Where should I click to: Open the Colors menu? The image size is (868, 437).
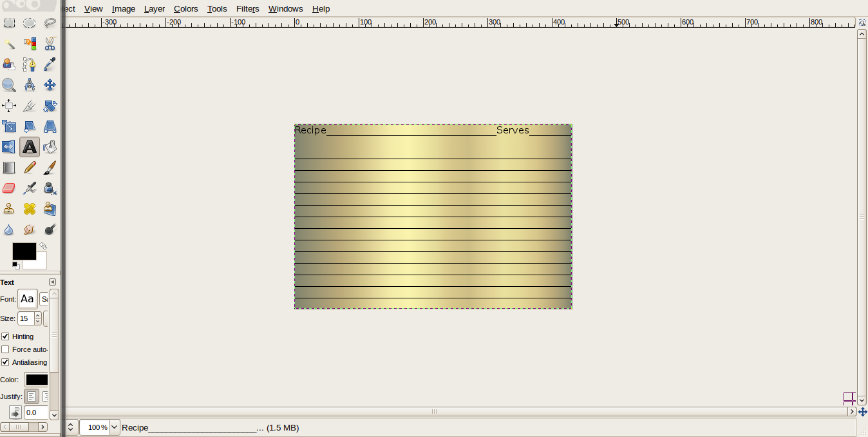[x=186, y=8]
